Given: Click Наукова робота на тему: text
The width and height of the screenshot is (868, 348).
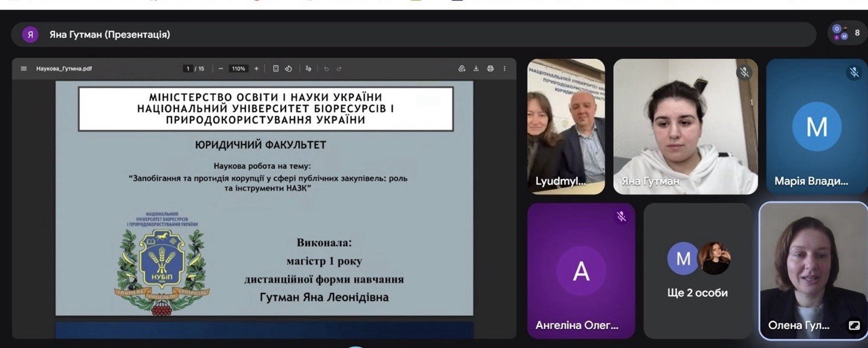Looking at the screenshot, I should click(262, 166).
